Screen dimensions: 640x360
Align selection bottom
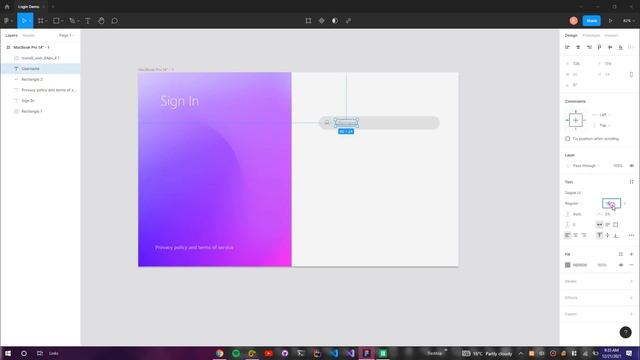pyautogui.click(x=621, y=47)
